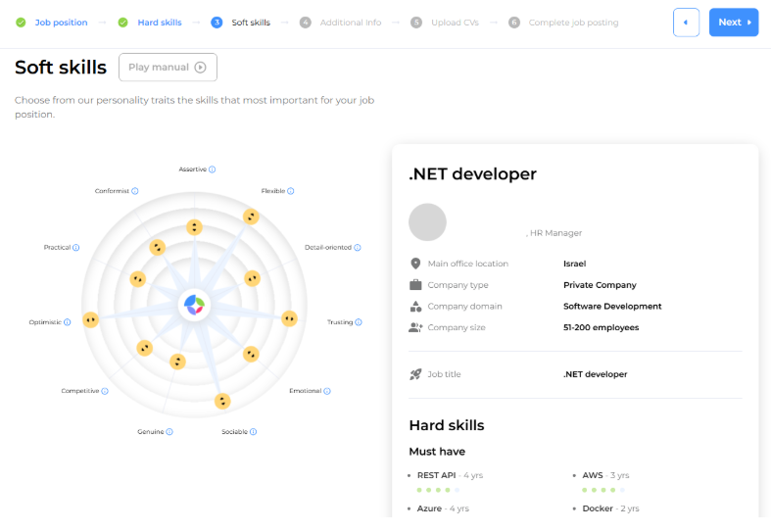771x532 pixels.
Task: Click the Play manual button
Action: (x=168, y=68)
